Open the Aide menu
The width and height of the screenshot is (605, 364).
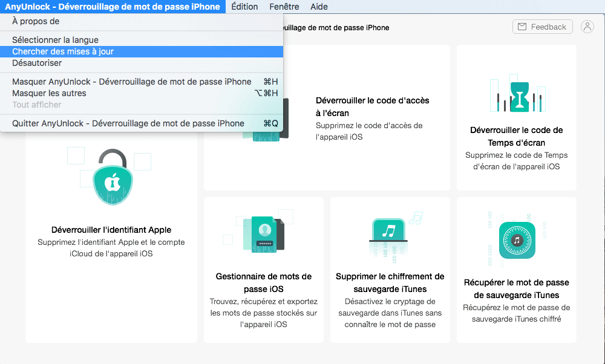click(x=319, y=7)
